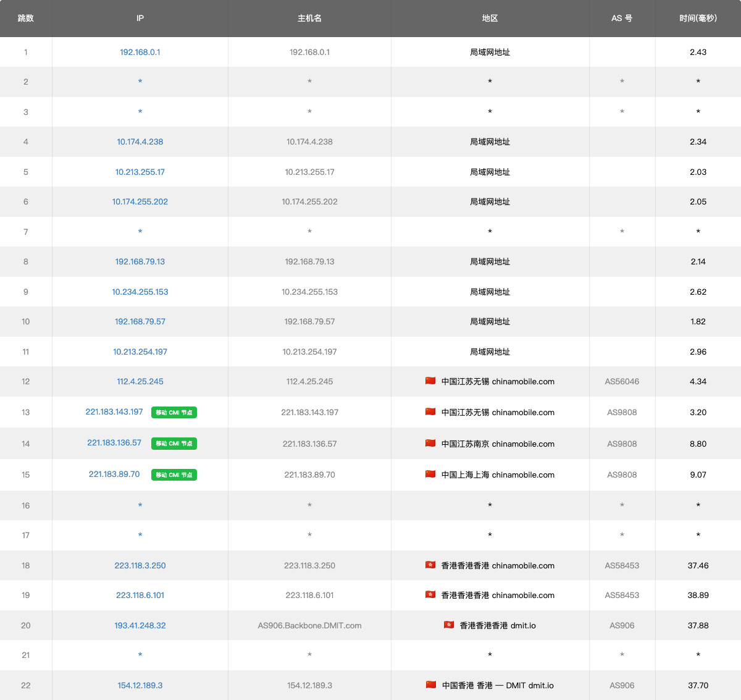Viewport: 741px width, 700px height.
Task: Select latency value 37.46
Action: pos(698,565)
